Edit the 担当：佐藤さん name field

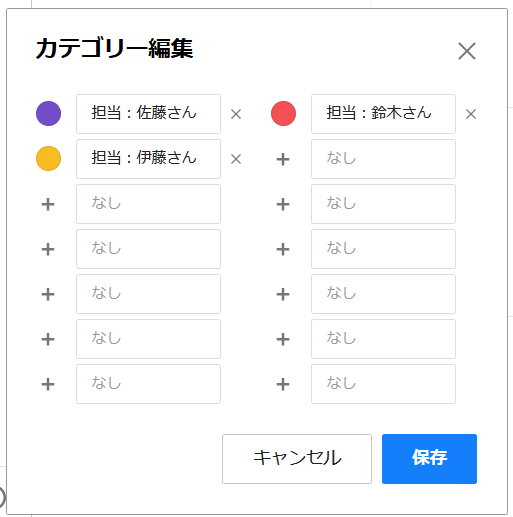[148, 114]
